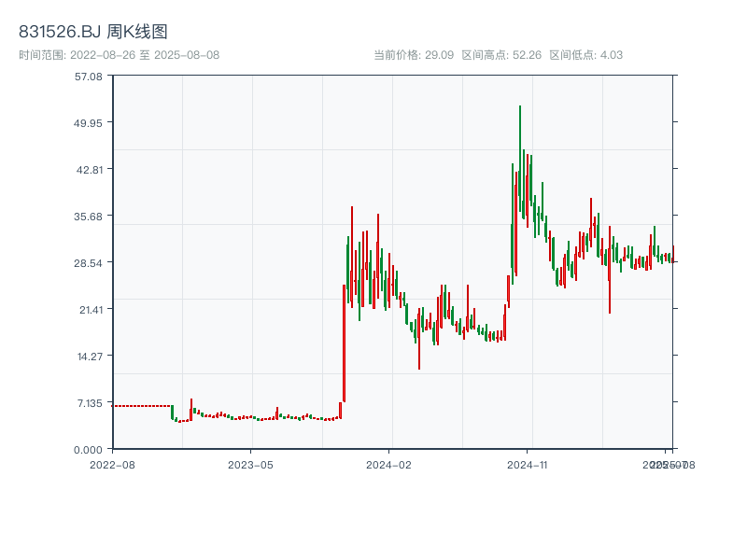Click y-axis label 49.95
Screen dimensions: 747x560
click(x=88, y=123)
